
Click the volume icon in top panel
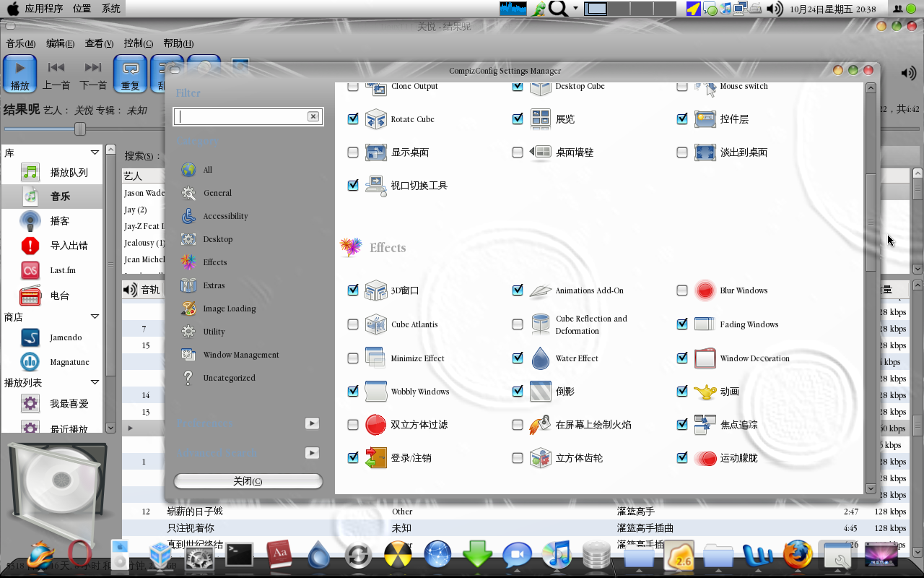tap(775, 9)
